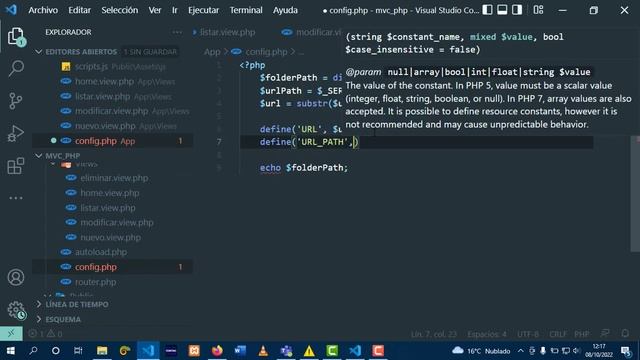
Task: Collapse the MVC_PHP folder section
Action: 39,156
